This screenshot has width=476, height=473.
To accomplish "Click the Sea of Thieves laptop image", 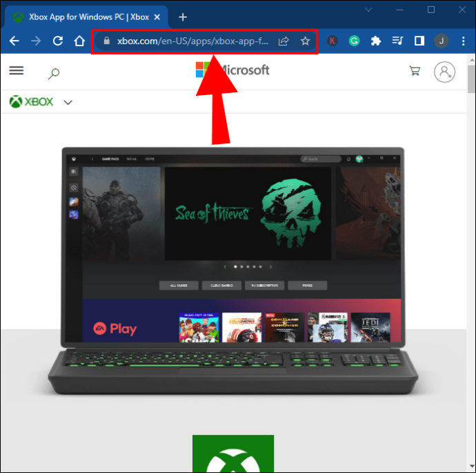I will 233,271.
